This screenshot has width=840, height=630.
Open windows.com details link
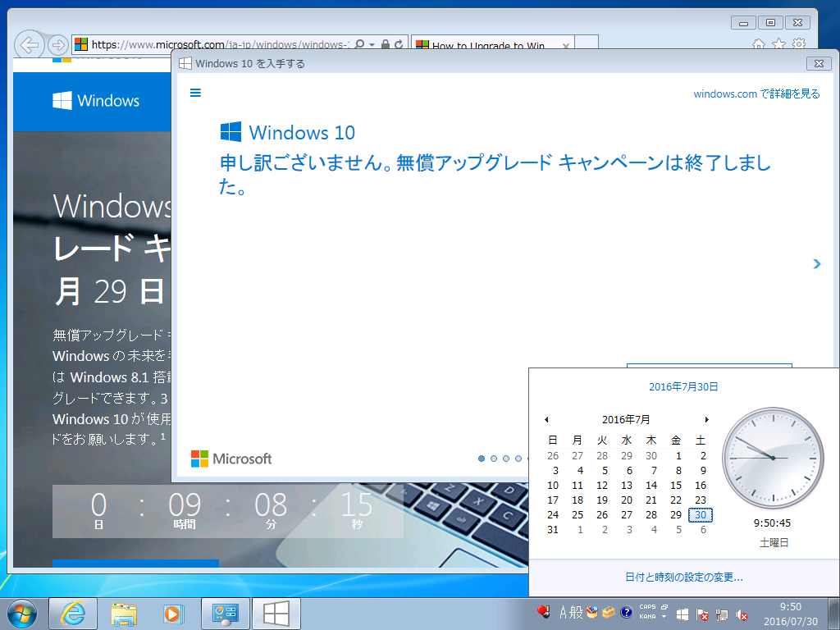pyautogui.click(x=756, y=94)
